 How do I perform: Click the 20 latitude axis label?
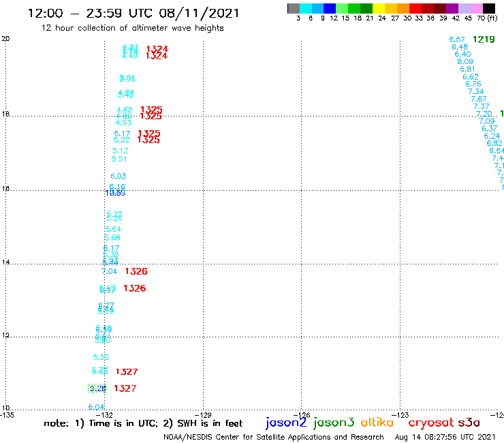point(5,39)
